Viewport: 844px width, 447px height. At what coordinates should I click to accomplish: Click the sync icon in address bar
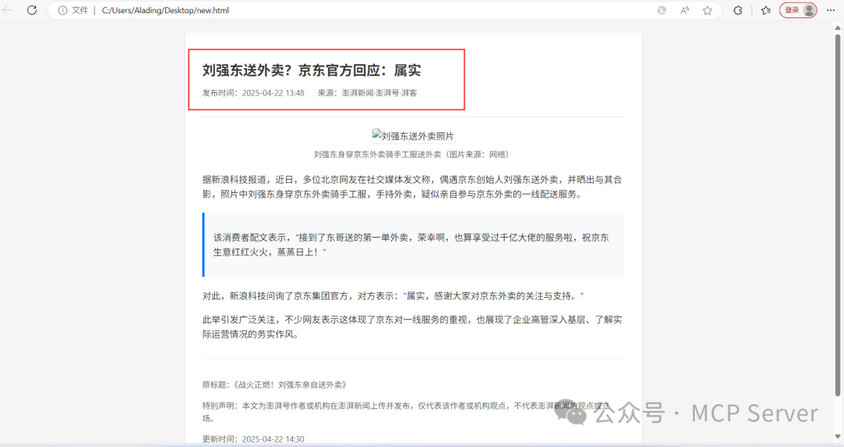(x=662, y=10)
